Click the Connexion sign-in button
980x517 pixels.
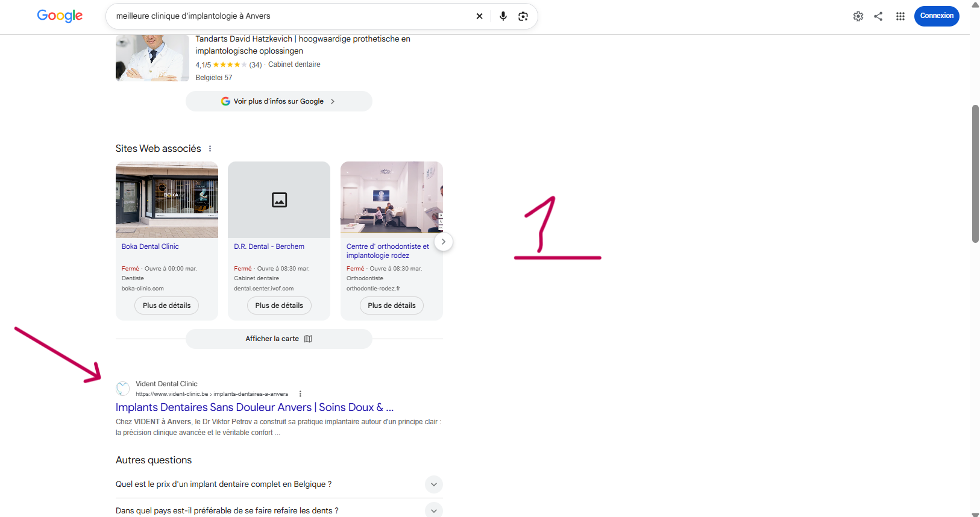[x=937, y=16]
